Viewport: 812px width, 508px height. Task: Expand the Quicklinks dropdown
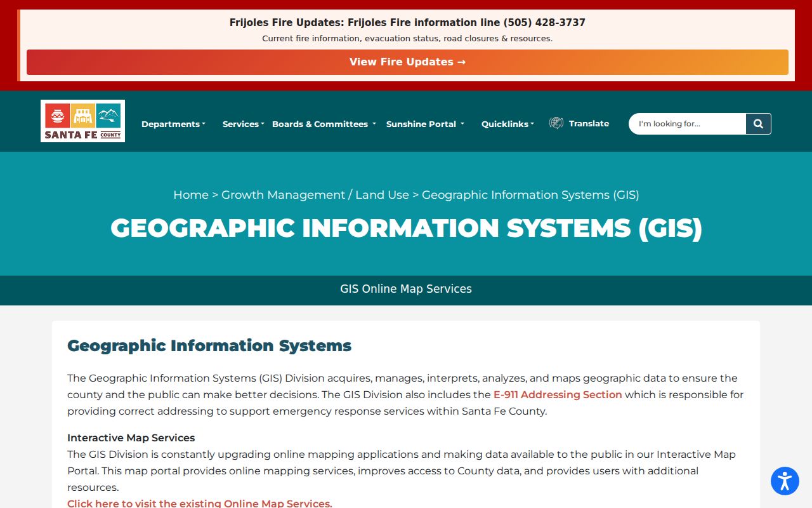[507, 124]
